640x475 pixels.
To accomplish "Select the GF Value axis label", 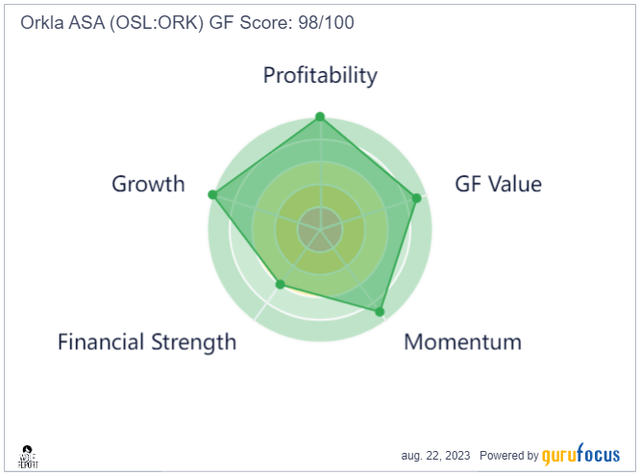I will tap(497, 184).
